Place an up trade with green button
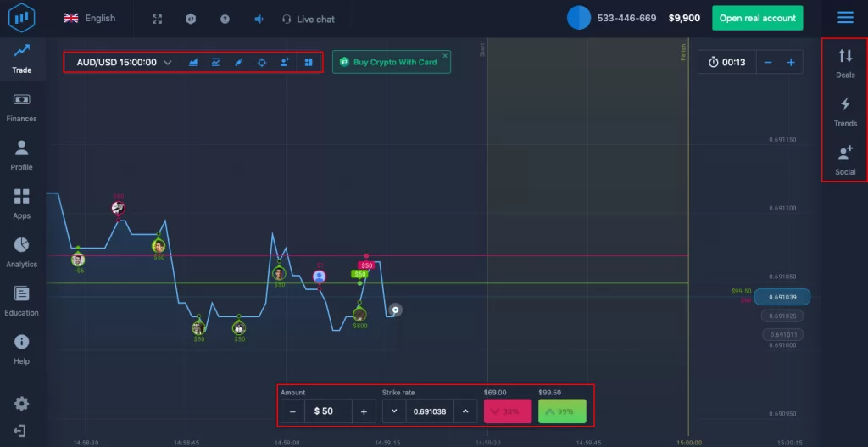 pos(562,411)
